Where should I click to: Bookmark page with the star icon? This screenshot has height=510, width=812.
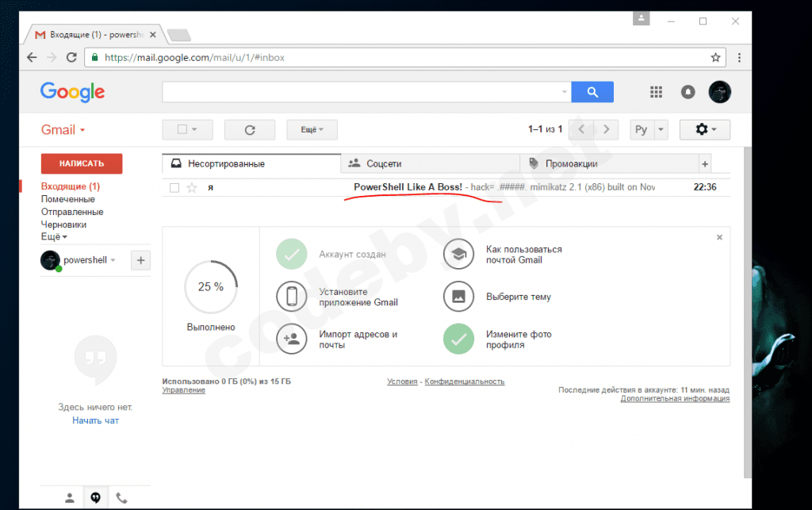click(716, 57)
